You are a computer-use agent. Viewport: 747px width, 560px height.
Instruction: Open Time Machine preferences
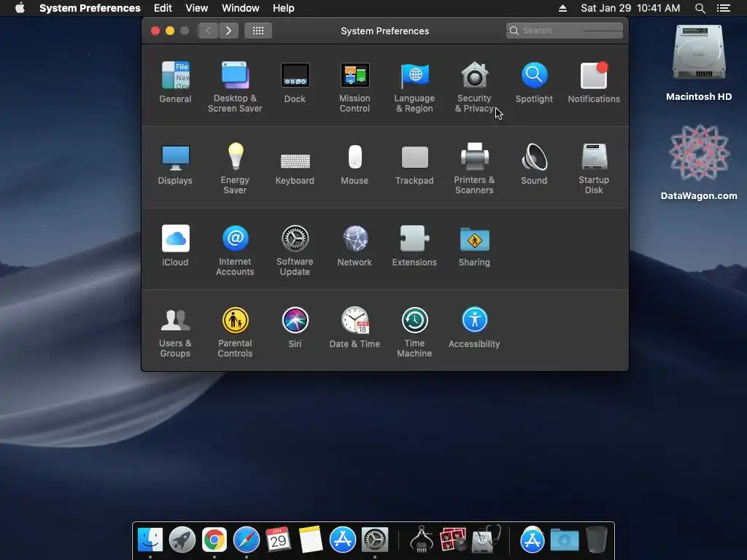pyautogui.click(x=414, y=332)
